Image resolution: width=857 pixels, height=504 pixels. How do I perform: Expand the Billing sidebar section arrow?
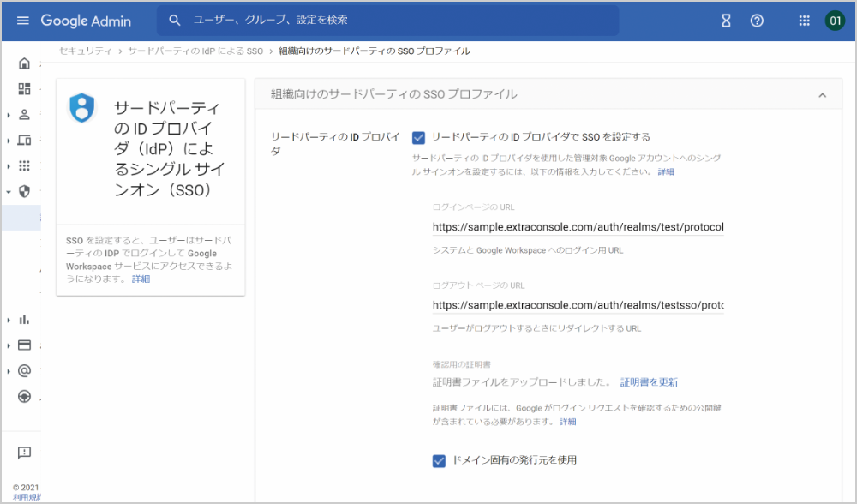click(9, 345)
